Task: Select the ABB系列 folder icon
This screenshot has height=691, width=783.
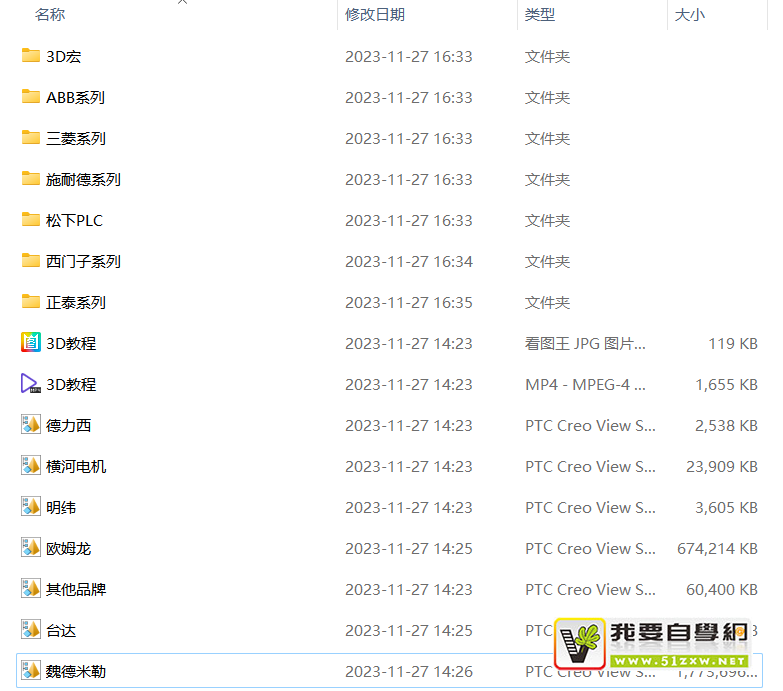Action: pyautogui.click(x=30, y=97)
